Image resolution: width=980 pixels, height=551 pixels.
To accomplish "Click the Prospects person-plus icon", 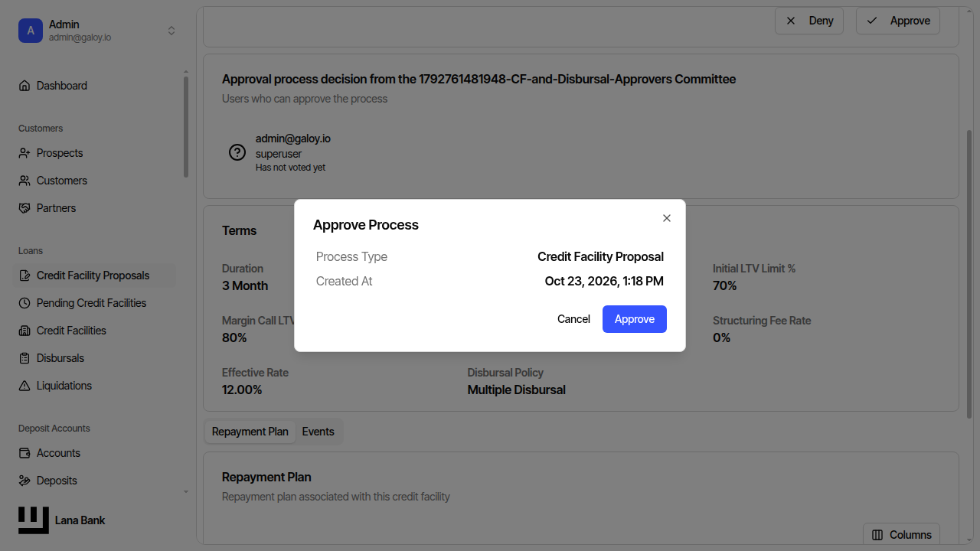I will coord(24,153).
